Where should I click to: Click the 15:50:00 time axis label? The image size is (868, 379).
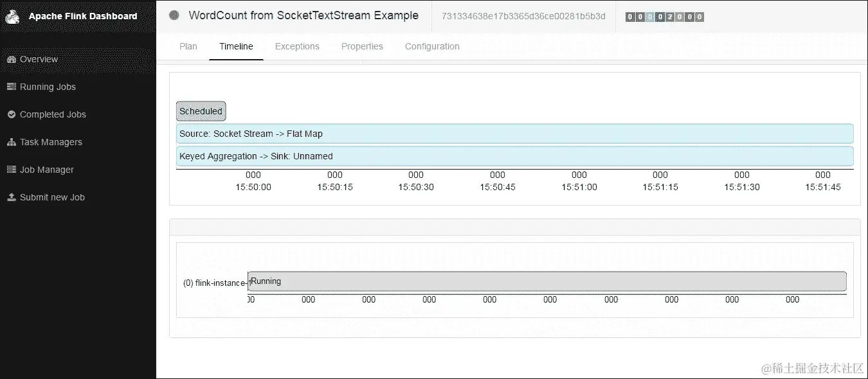(253, 187)
